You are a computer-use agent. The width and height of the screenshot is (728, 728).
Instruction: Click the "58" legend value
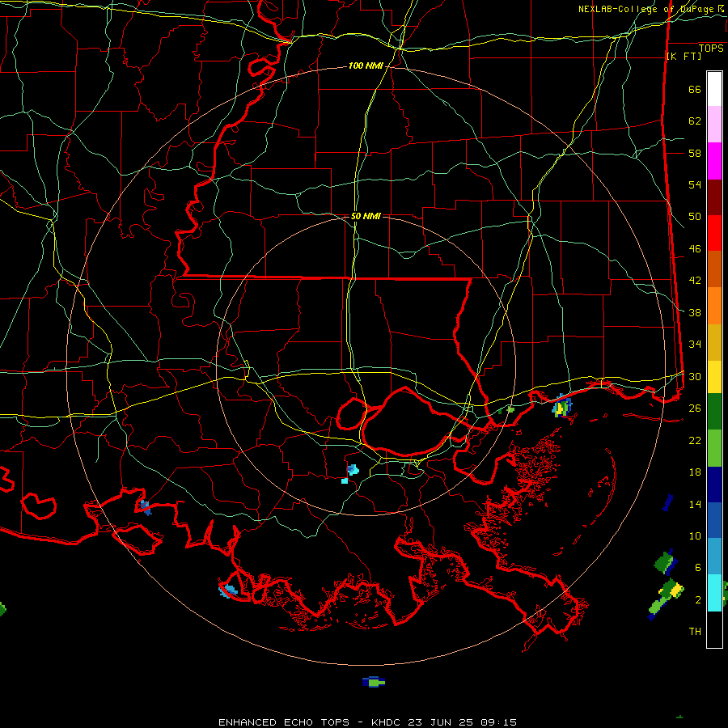pyautogui.click(x=695, y=153)
